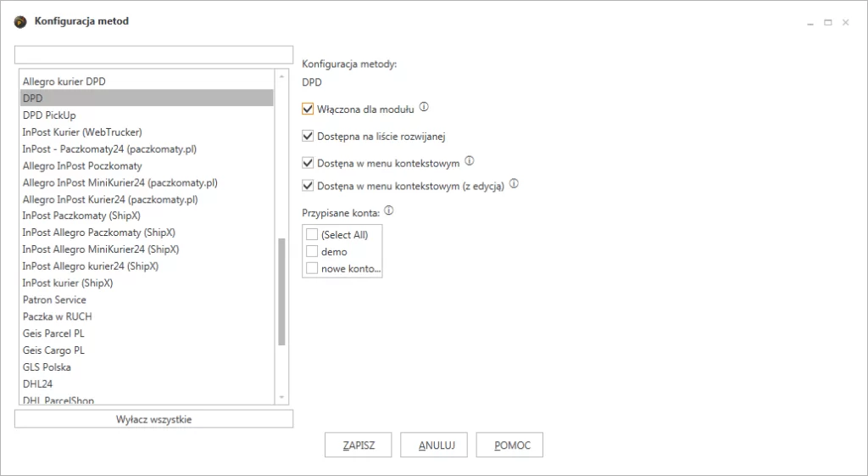Check the nowe konto... checkbox

click(312, 268)
